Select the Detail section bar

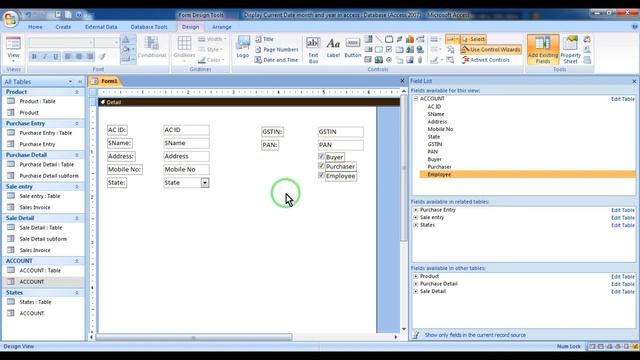coord(249,102)
